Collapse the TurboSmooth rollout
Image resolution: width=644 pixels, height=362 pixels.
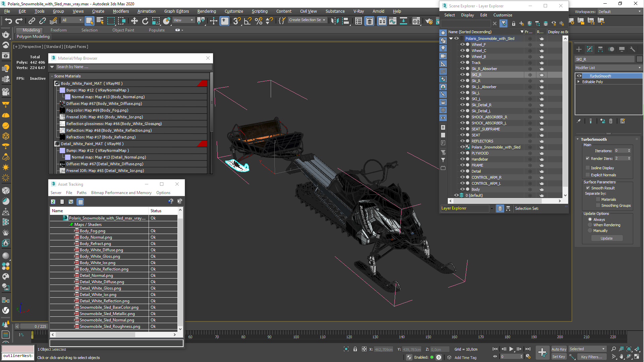(578, 139)
